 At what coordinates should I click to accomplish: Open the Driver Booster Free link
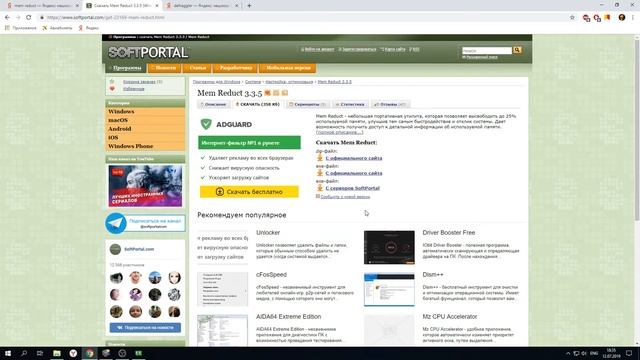tap(449, 233)
